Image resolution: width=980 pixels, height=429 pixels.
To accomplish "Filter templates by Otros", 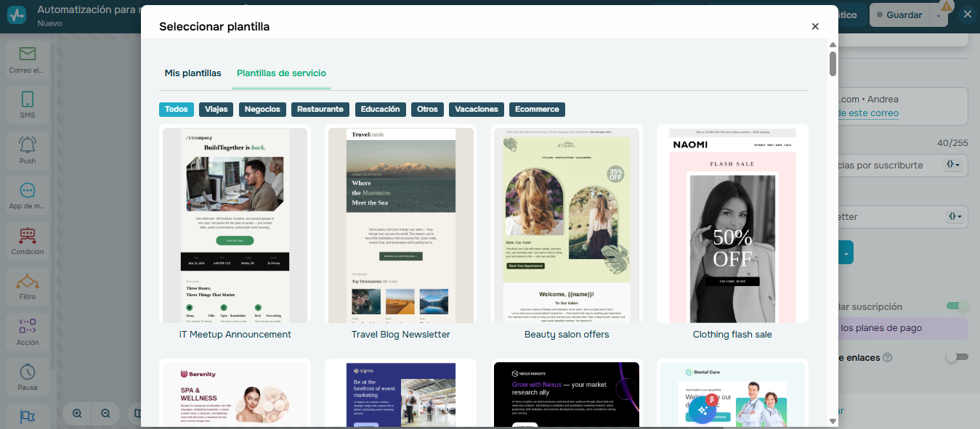I will point(427,110).
